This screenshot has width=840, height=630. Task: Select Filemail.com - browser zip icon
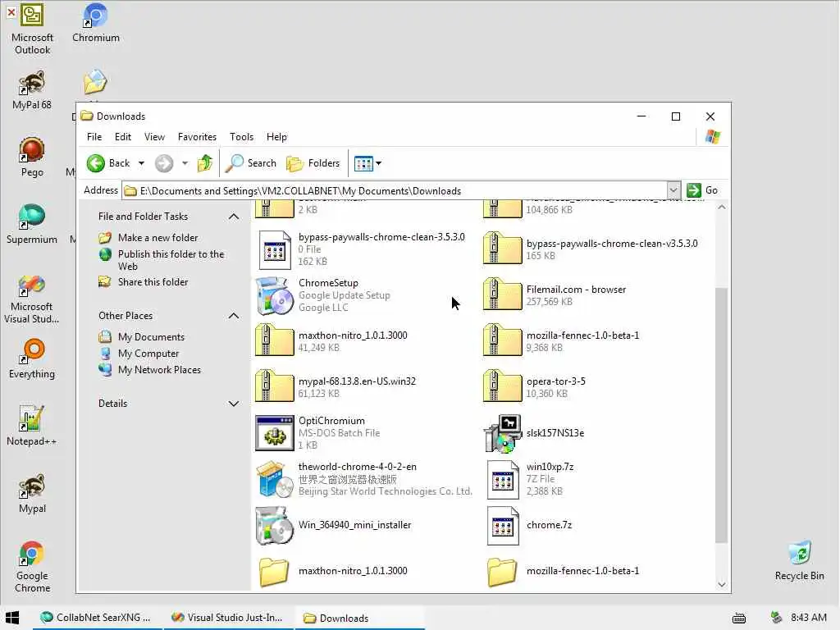pos(503,294)
